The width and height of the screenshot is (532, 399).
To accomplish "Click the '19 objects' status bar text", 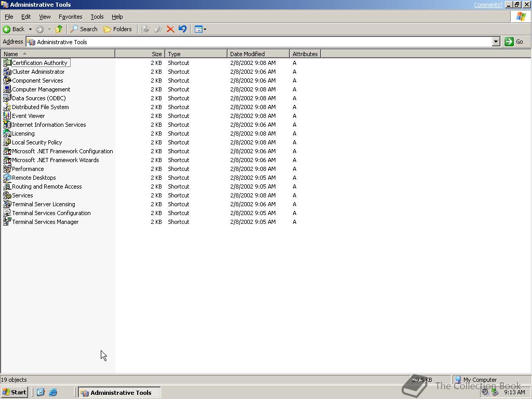I will (x=14, y=380).
